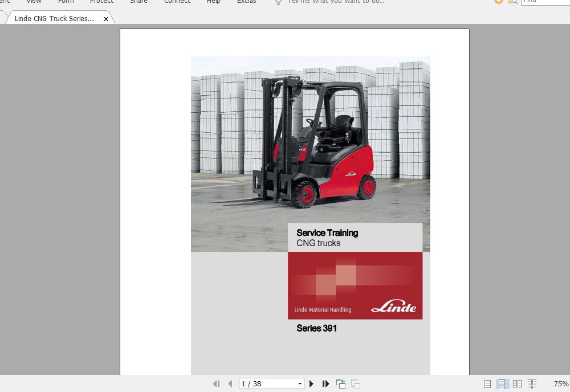Image resolution: width=570 pixels, height=392 pixels.
Task: Click the 'Linde Material Handling' text
Action: click(323, 310)
